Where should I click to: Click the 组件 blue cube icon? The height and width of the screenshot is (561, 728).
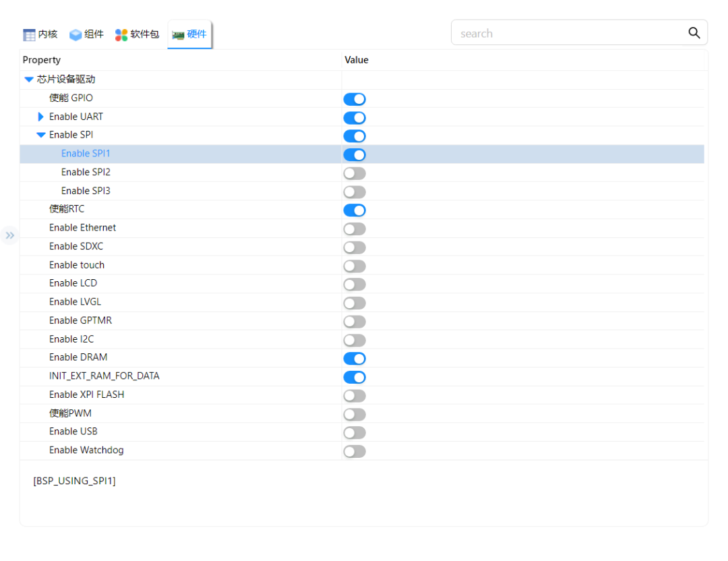pyautogui.click(x=74, y=34)
